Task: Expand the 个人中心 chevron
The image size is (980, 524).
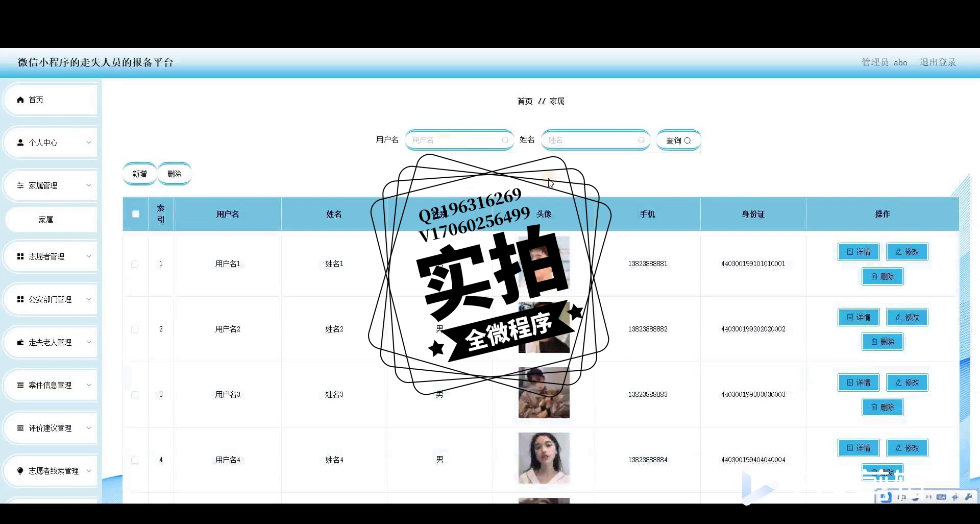Action: click(89, 142)
